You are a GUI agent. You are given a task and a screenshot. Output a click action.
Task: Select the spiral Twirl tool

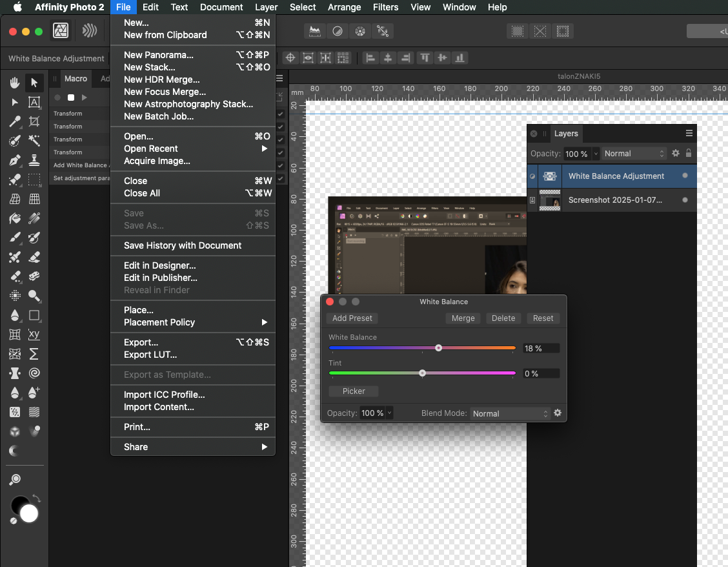click(34, 373)
